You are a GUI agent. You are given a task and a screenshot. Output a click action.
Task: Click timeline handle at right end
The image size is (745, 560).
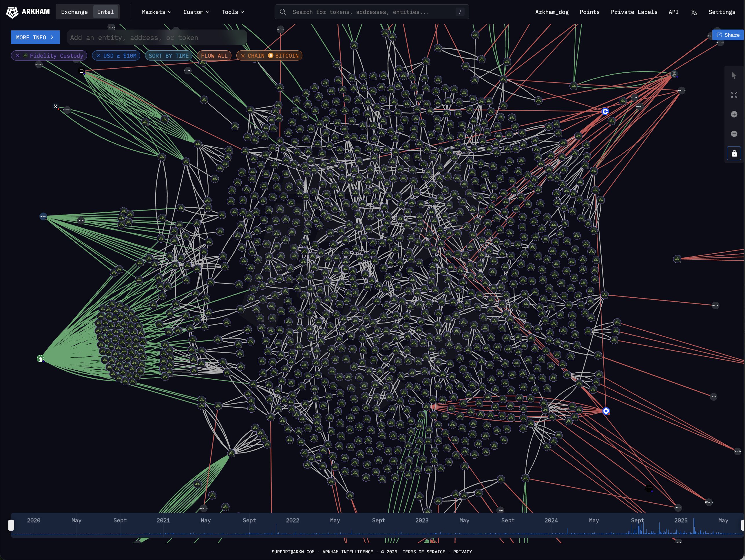tap(743, 525)
